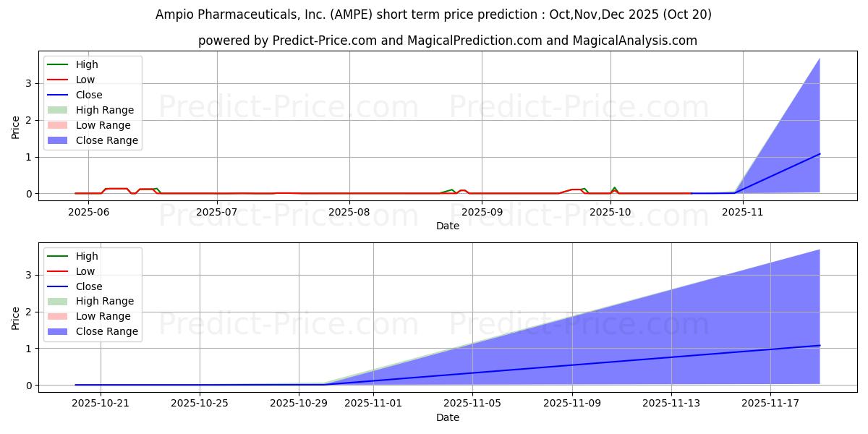Click the 2025-08 tick on top chart
Viewport: 868px width, 434px height.
click(349, 212)
